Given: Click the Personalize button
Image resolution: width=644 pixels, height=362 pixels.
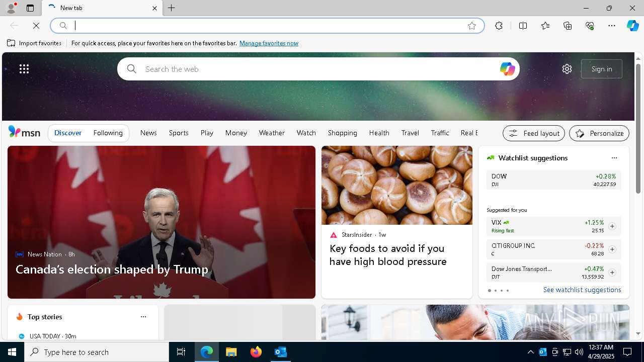Looking at the screenshot, I should [x=599, y=133].
